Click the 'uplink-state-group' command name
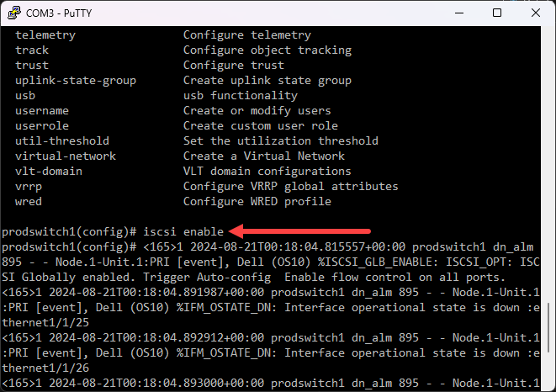This screenshot has height=392, width=556. [76, 81]
